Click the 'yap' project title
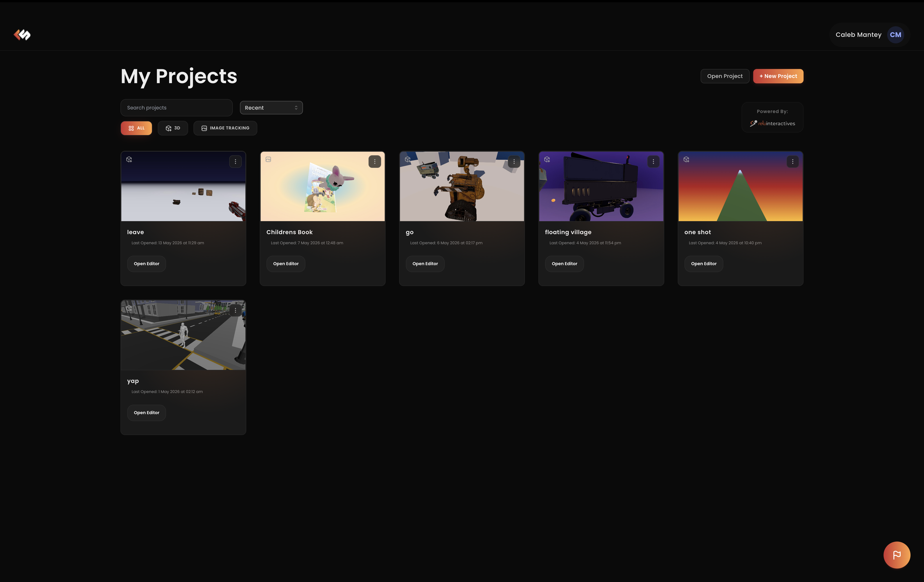The width and height of the screenshot is (924, 582). coord(133,381)
